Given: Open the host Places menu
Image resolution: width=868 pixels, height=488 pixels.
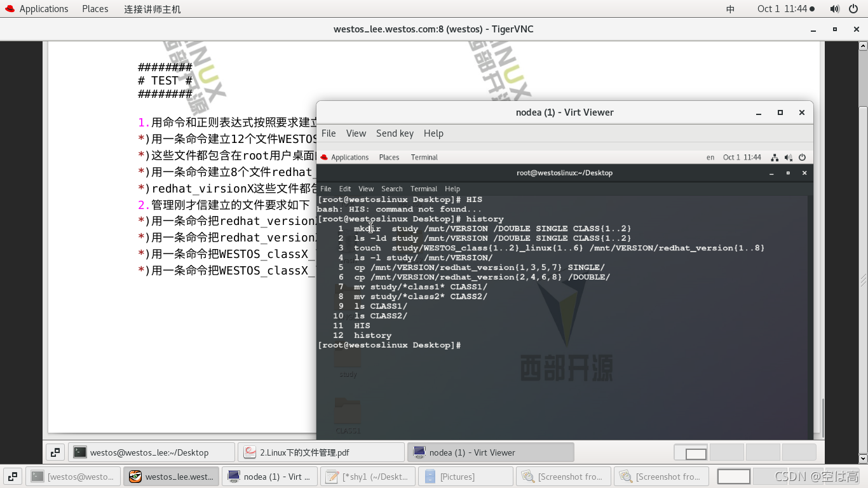Looking at the screenshot, I should click(x=95, y=9).
